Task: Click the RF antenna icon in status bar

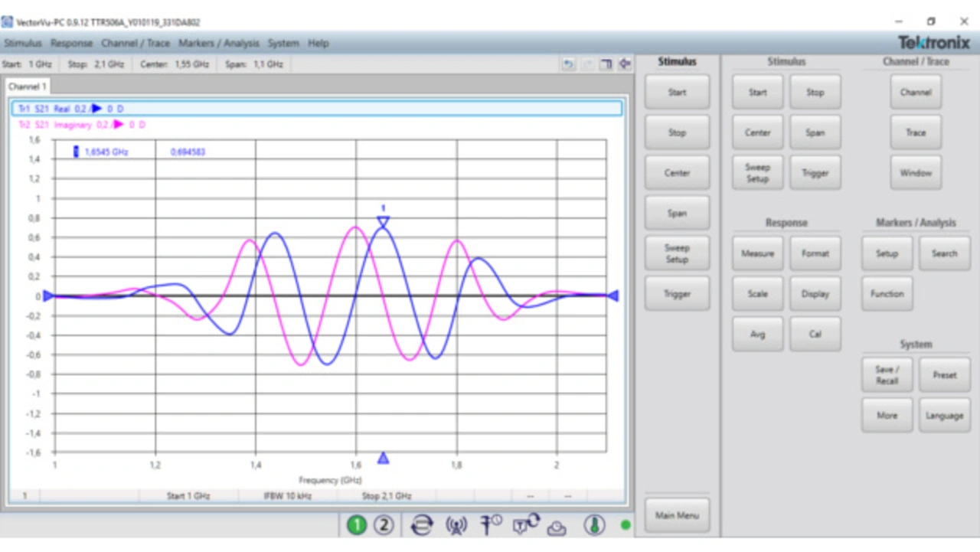Action: coord(456,525)
